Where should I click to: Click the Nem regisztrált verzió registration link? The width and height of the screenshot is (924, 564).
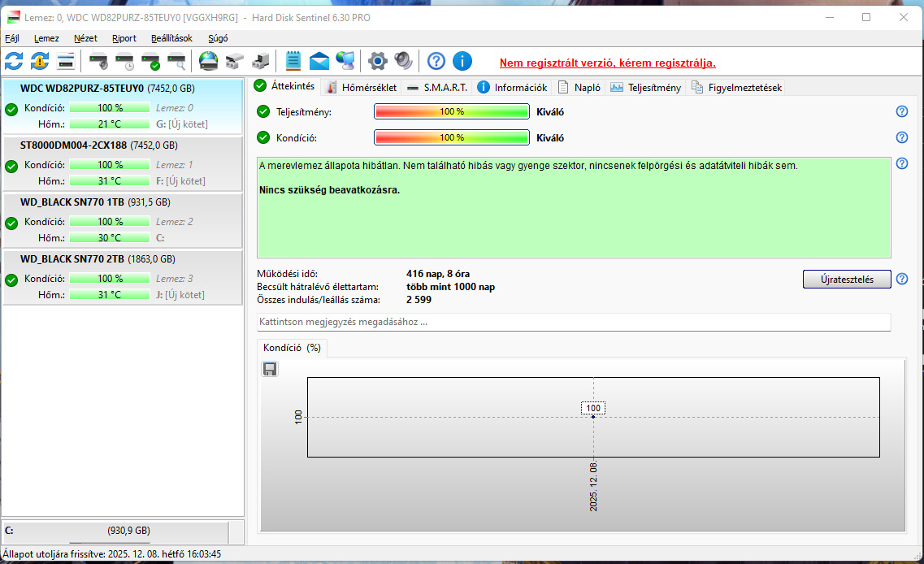(x=608, y=63)
